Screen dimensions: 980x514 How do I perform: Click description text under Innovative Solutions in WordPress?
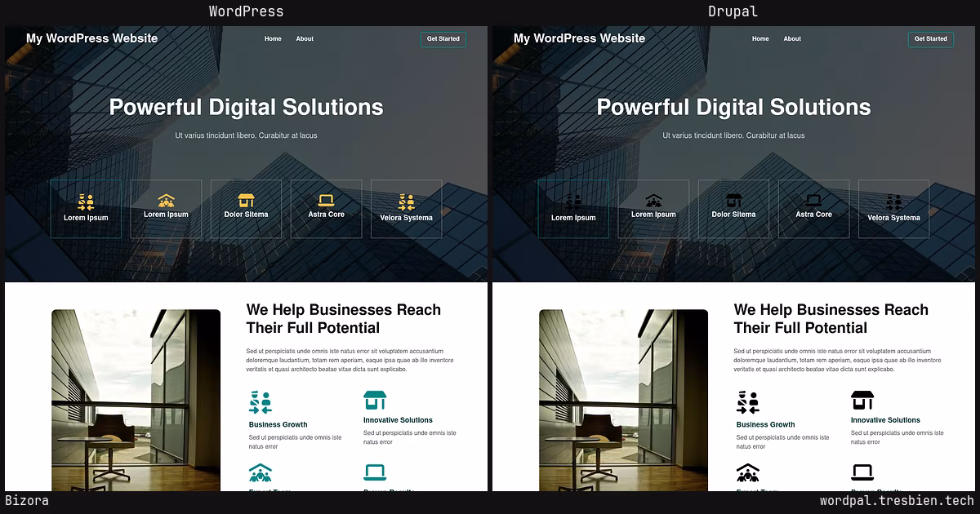[x=409, y=437]
